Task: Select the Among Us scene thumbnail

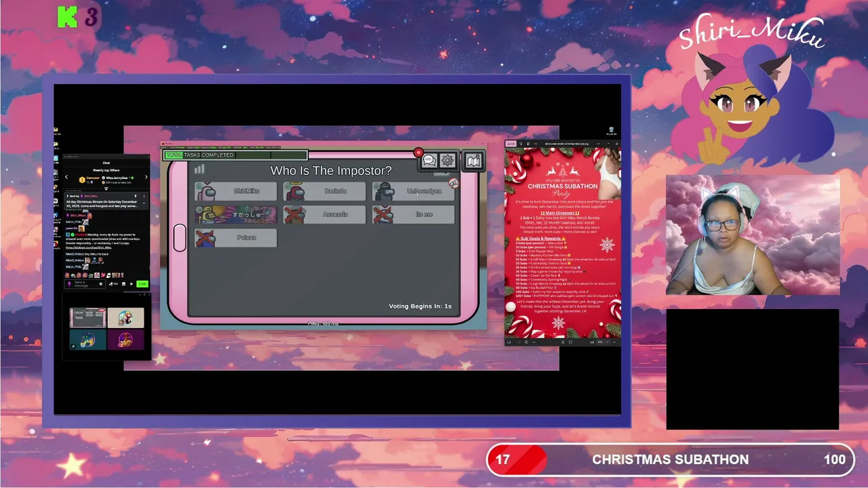Action: point(87,318)
